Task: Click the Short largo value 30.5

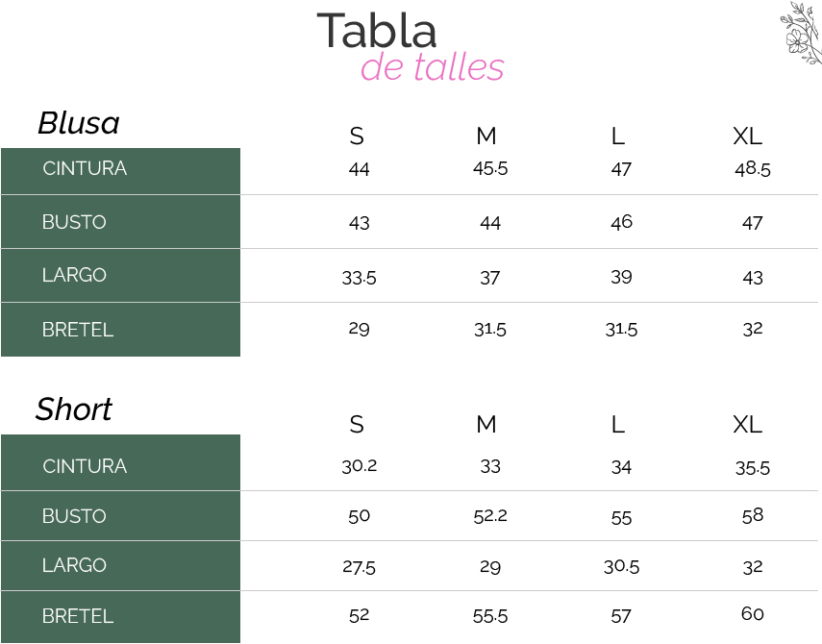Action: click(x=621, y=566)
